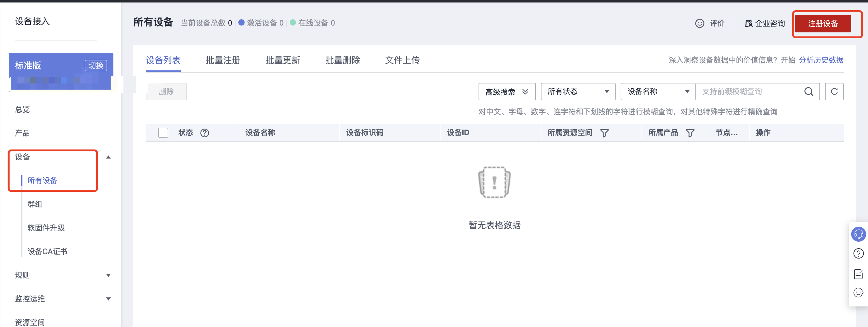
Task: Open the 设备名称 search field dropdown
Action: 658,92
